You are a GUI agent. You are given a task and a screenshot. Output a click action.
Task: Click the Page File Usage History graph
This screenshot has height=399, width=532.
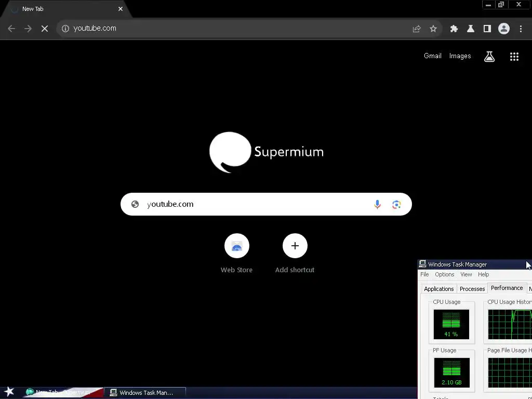510,373
